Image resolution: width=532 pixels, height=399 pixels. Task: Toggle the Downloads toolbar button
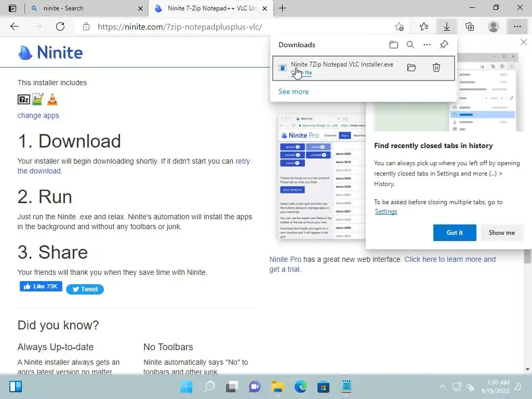(447, 26)
